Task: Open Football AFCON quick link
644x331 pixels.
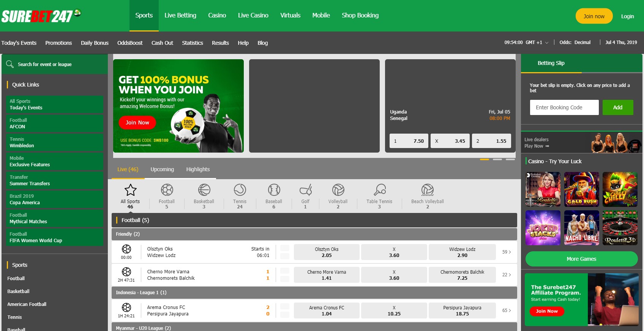Action: pyautogui.click(x=54, y=123)
